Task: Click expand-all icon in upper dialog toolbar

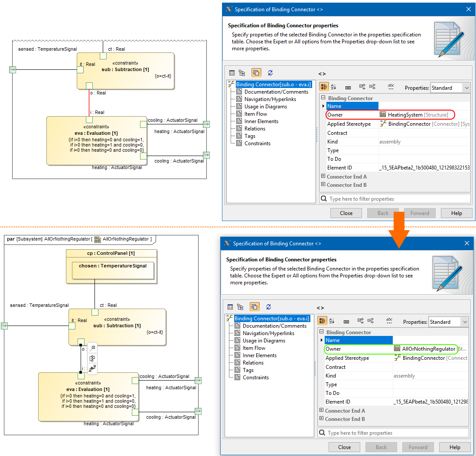Action: tap(362, 87)
